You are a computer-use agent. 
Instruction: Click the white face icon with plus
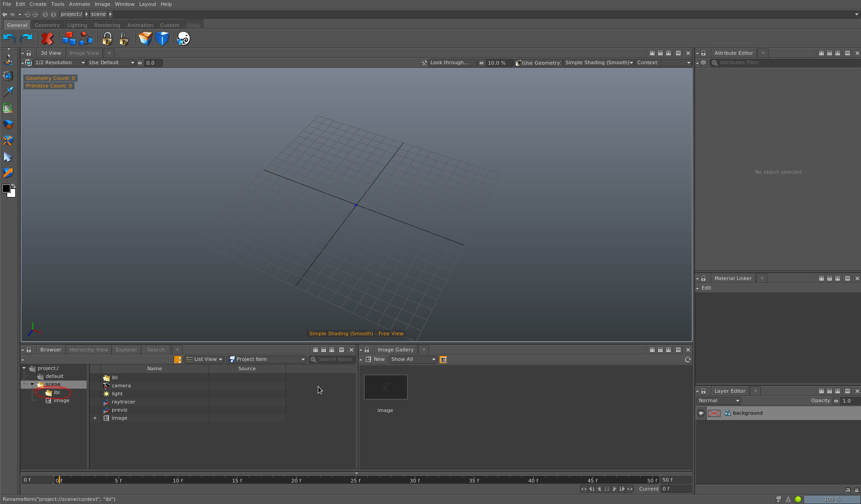tap(184, 39)
